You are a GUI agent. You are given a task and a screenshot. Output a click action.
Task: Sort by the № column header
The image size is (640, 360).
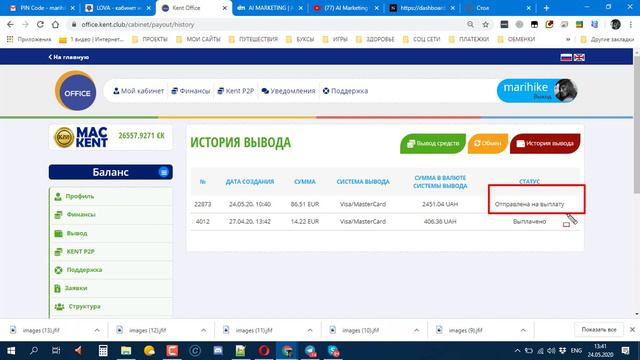[x=203, y=182]
